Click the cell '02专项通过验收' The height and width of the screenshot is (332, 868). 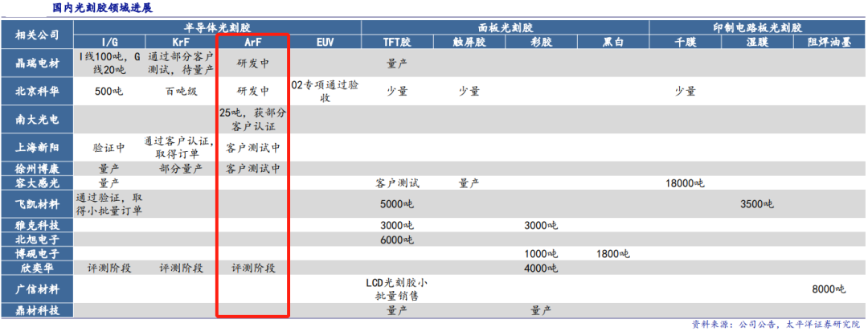pos(325,92)
